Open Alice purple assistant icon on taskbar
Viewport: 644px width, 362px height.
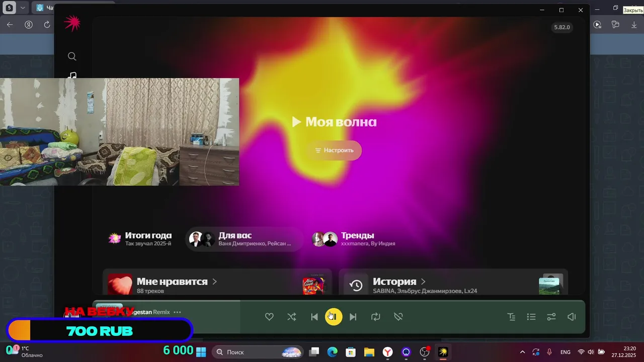coord(406,352)
